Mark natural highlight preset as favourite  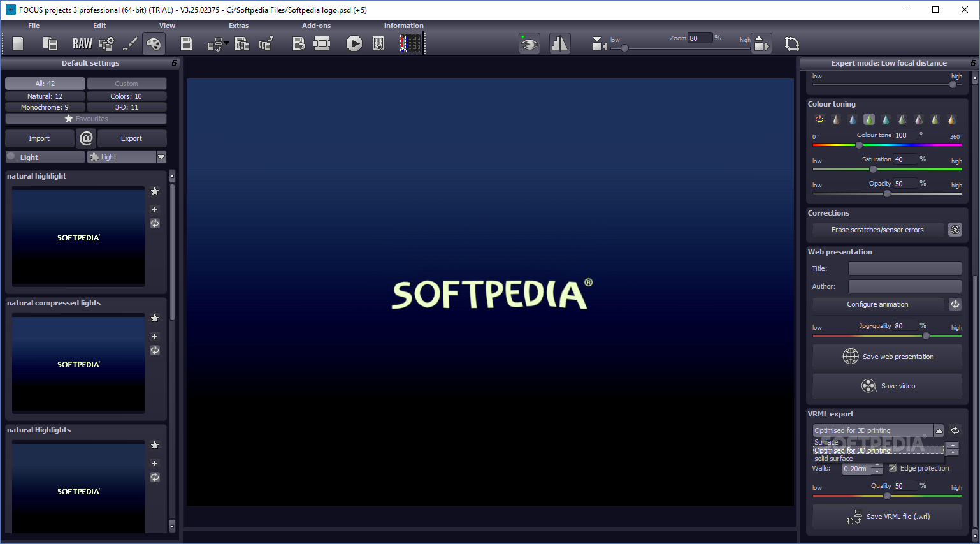[x=155, y=191]
